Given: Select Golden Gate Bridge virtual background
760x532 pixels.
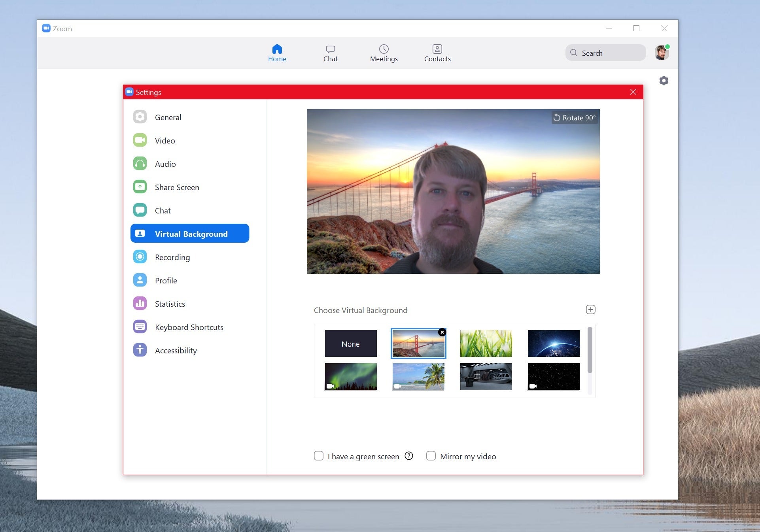Looking at the screenshot, I should (x=418, y=343).
